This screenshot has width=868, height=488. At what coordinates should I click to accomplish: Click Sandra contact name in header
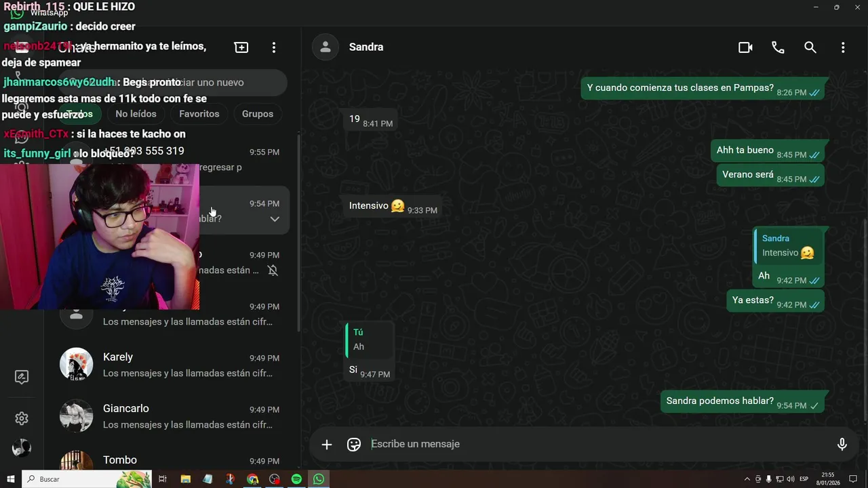[x=366, y=47]
